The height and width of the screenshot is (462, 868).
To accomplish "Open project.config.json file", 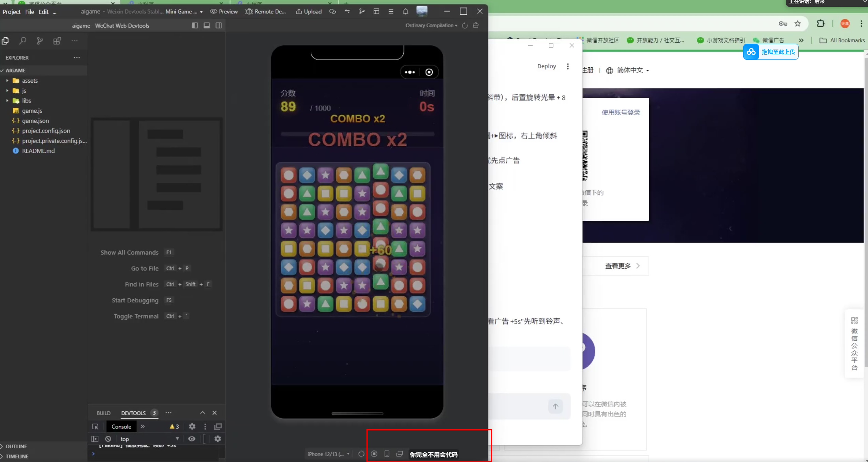I will coord(46,131).
